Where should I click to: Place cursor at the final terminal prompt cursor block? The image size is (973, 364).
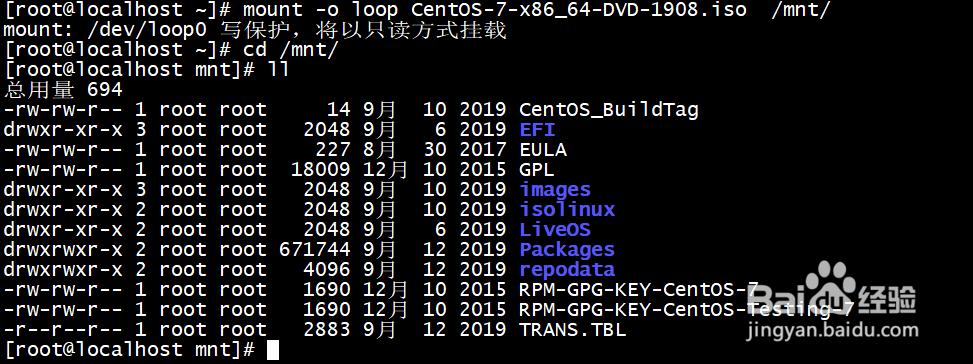pos(273,350)
